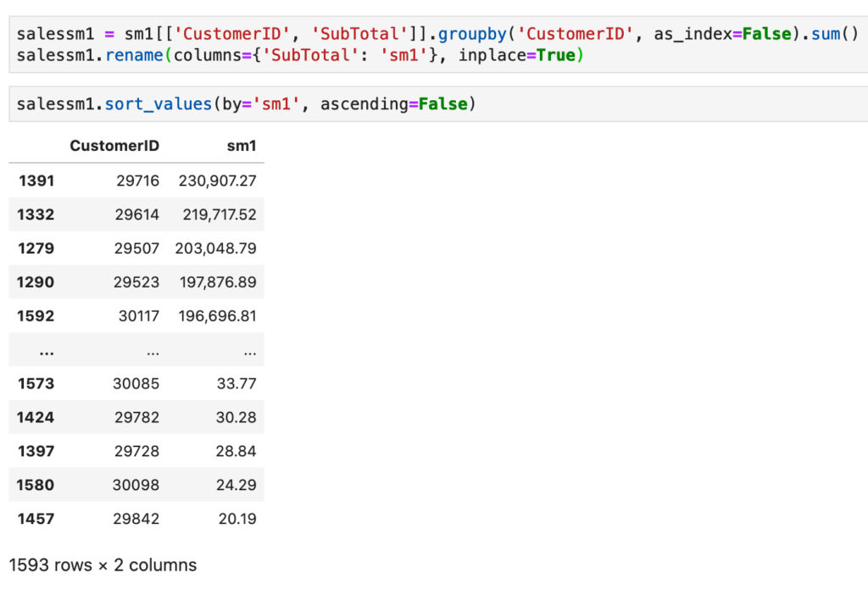Click sm1 value 230,907.27
The height and width of the screenshot is (591, 868).
(x=218, y=181)
